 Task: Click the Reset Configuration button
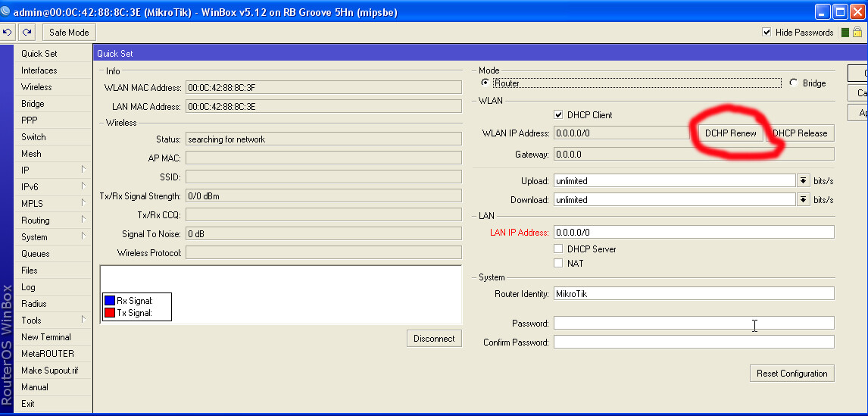pos(792,374)
